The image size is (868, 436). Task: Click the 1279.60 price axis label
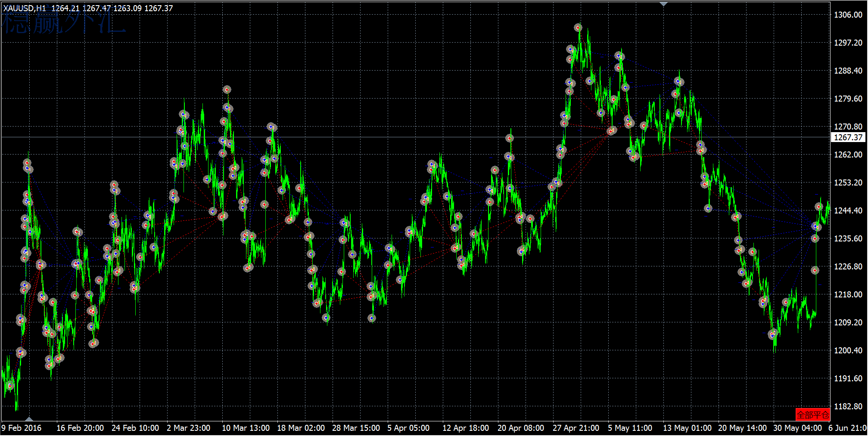[848, 99]
